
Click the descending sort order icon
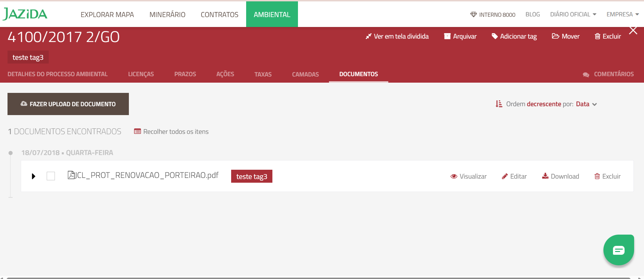[x=499, y=104]
